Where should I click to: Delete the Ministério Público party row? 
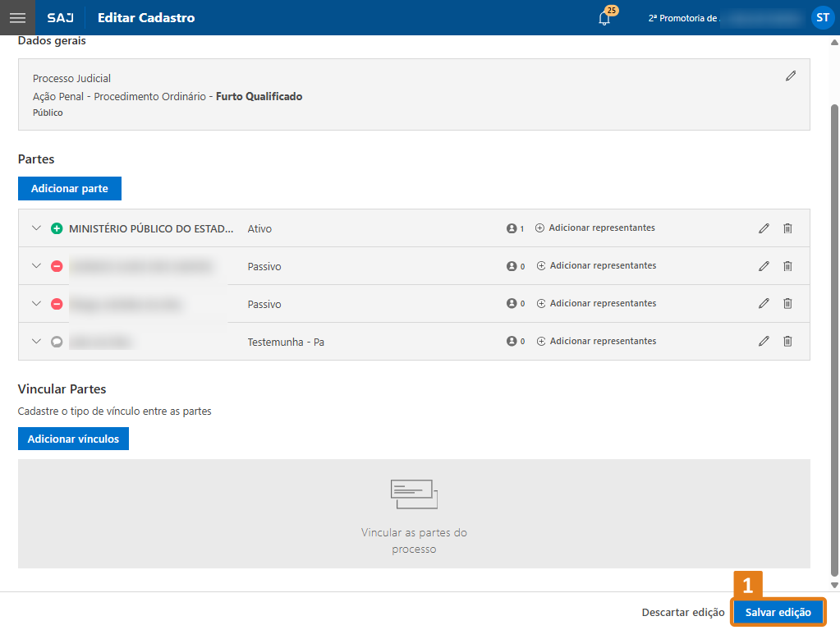tap(787, 228)
